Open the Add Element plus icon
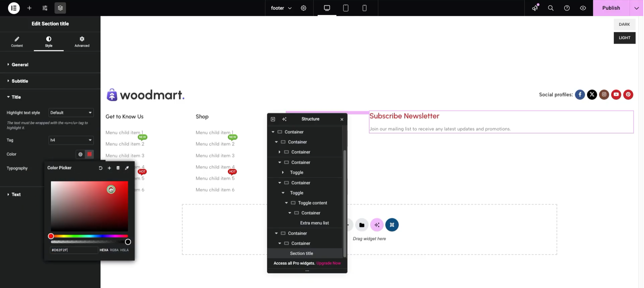The image size is (644, 288). pyautogui.click(x=29, y=8)
